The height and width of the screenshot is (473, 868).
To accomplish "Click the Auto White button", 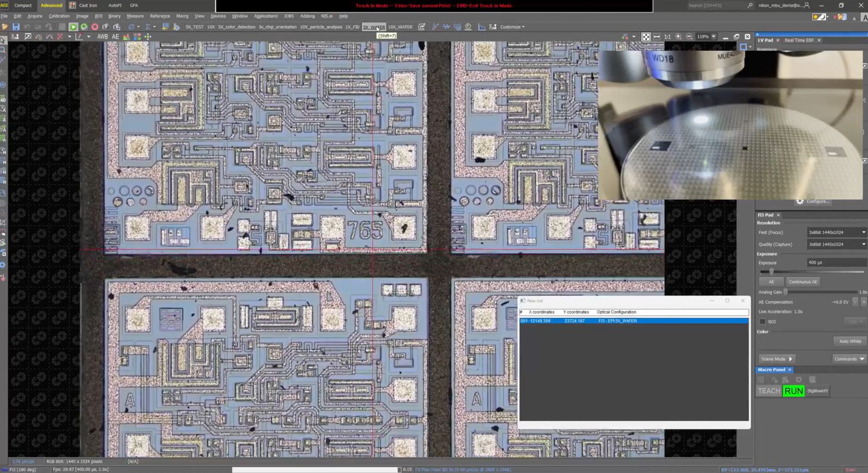I will [x=849, y=341].
